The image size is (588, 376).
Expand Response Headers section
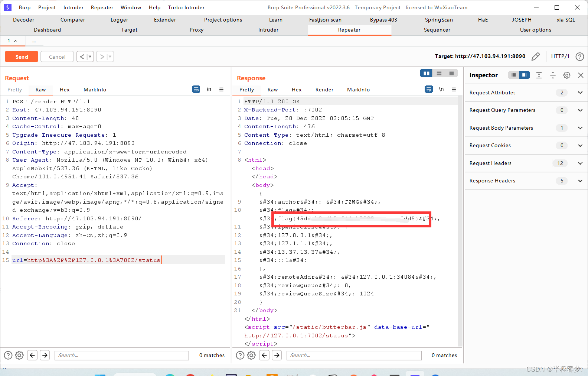click(580, 181)
